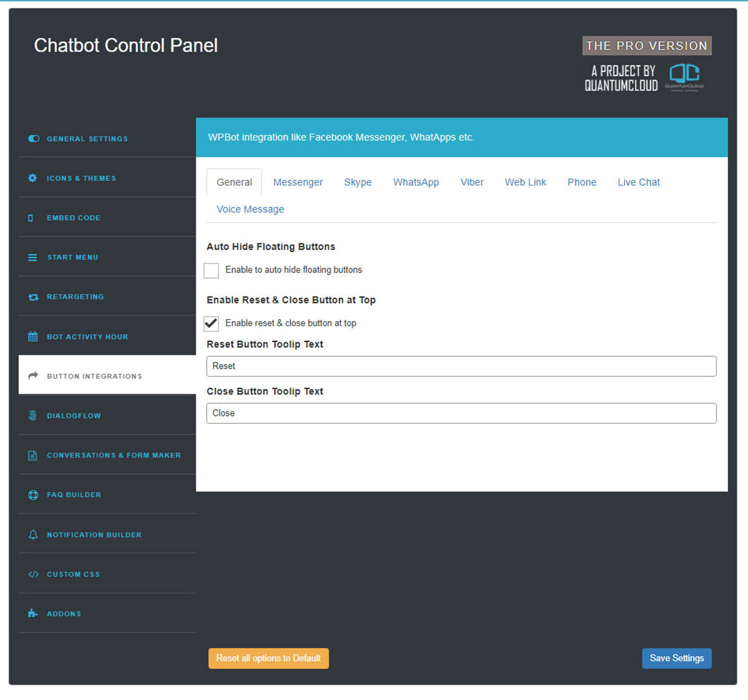Open the General Settings section
748x700 pixels.
coord(107,138)
